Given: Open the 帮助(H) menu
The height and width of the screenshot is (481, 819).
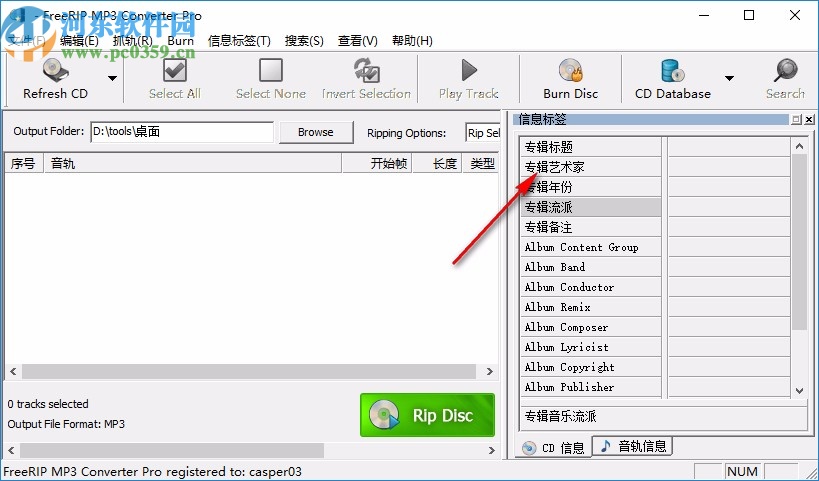Looking at the screenshot, I should [413, 41].
